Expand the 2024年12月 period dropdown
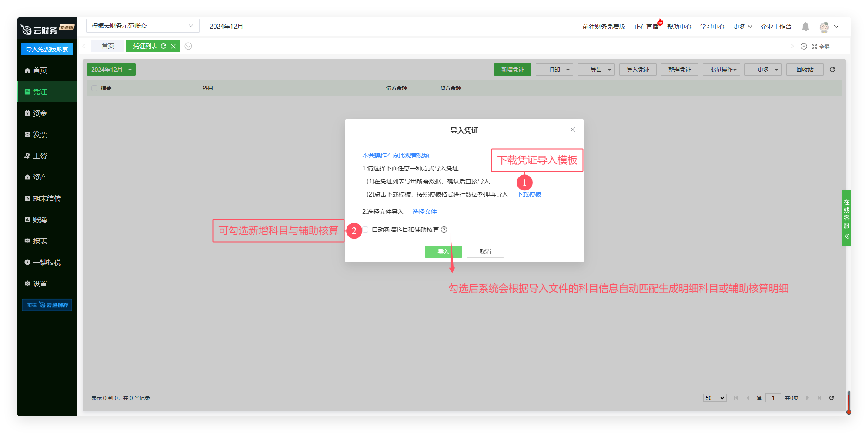 pos(111,70)
